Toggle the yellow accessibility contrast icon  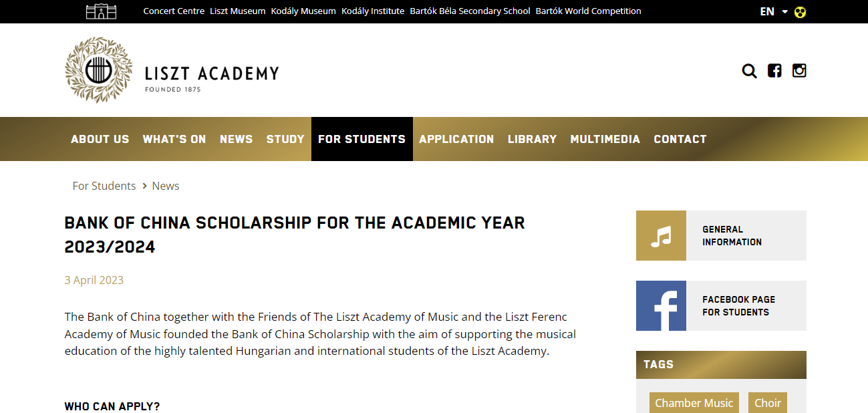click(800, 12)
